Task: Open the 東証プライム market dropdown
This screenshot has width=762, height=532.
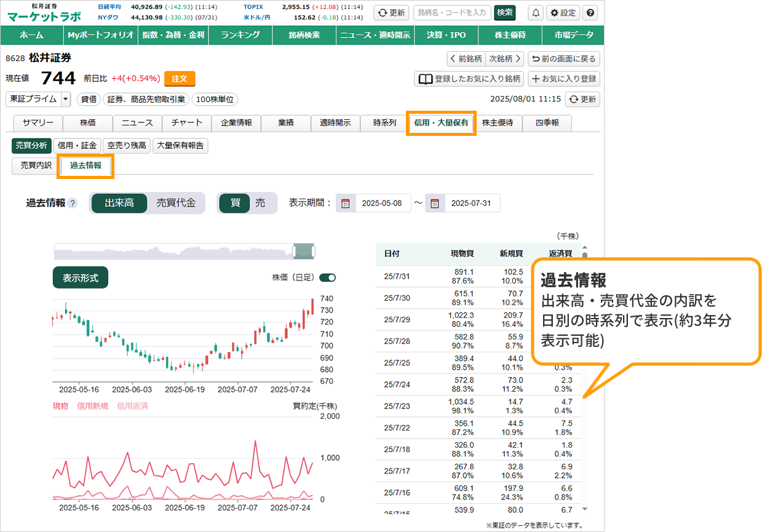Action: coord(39,99)
